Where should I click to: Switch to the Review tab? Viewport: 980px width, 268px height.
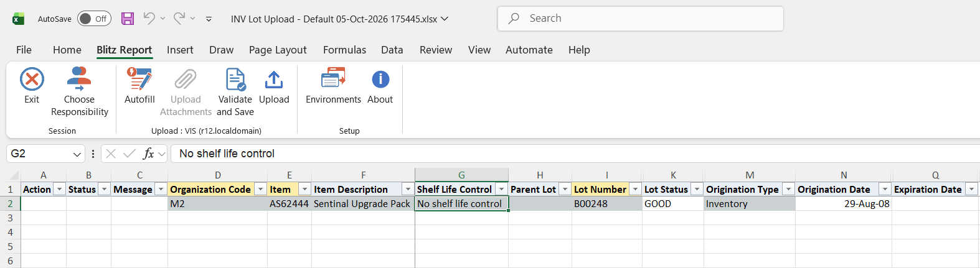[x=436, y=50]
